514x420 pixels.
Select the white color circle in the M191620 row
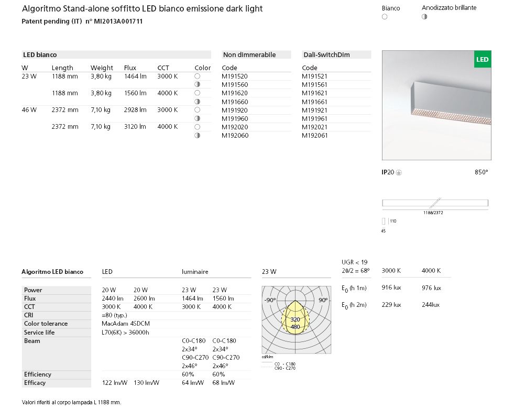pyautogui.click(x=198, y=93)
